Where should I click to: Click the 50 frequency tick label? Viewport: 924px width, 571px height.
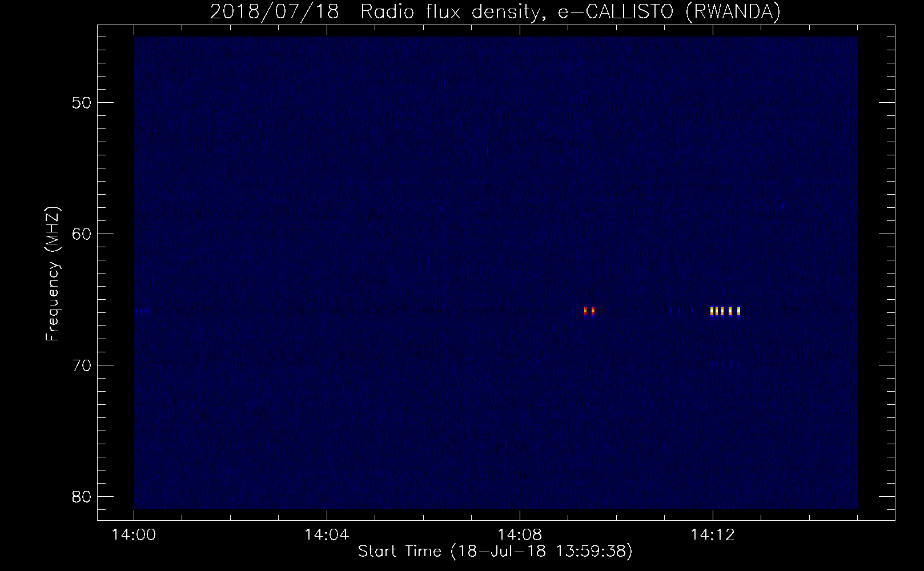(82, 103)
